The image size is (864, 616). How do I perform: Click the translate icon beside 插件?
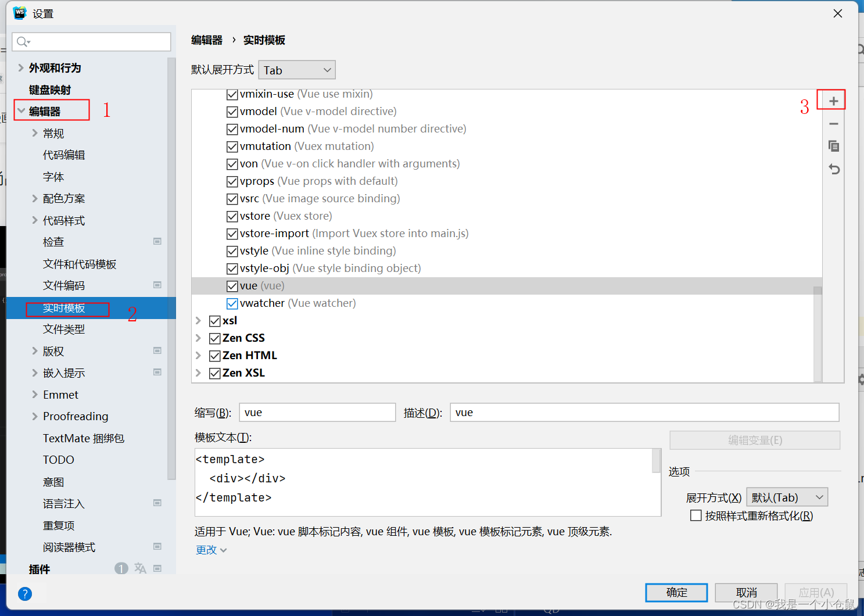(140, 568)
